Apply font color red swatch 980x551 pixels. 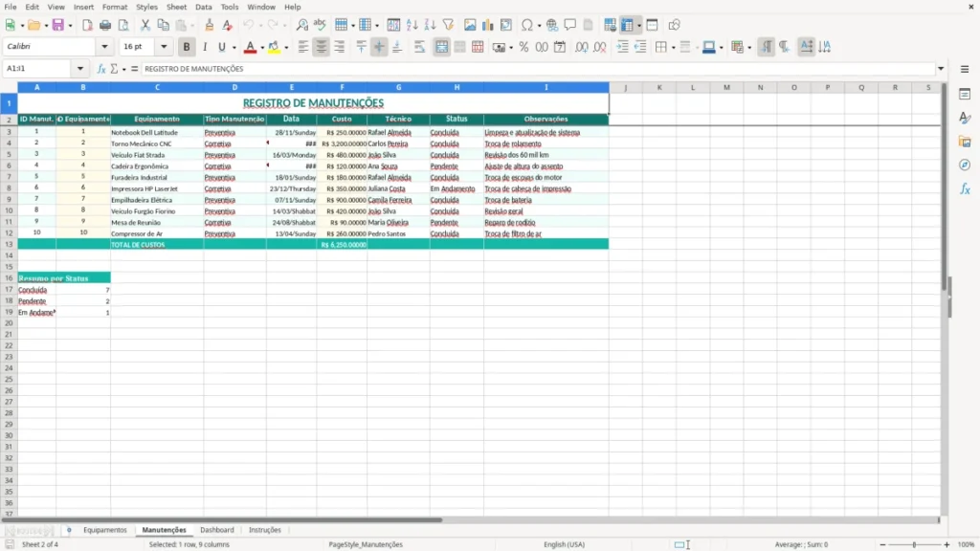coord(250,47)
